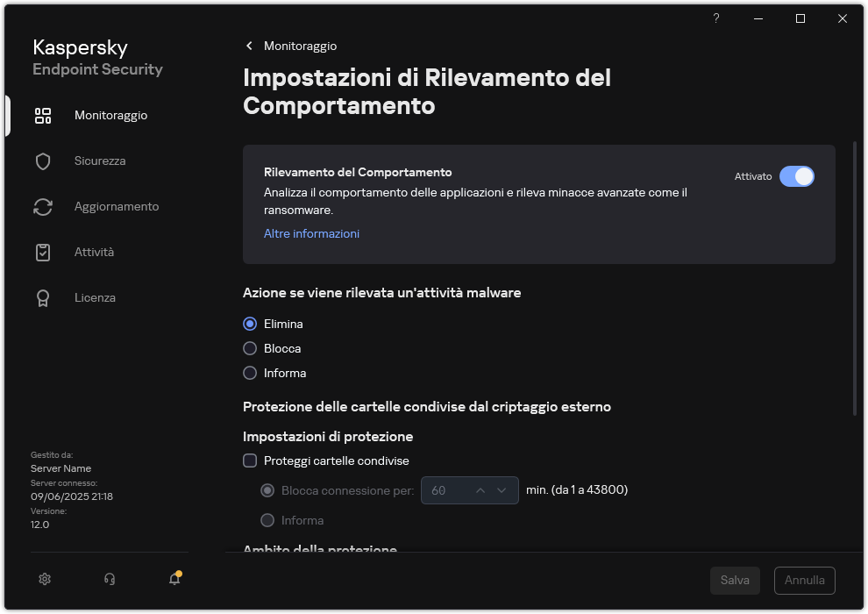Select the Blocca radio option
The image size is (868, 614).
click(250, 348)
